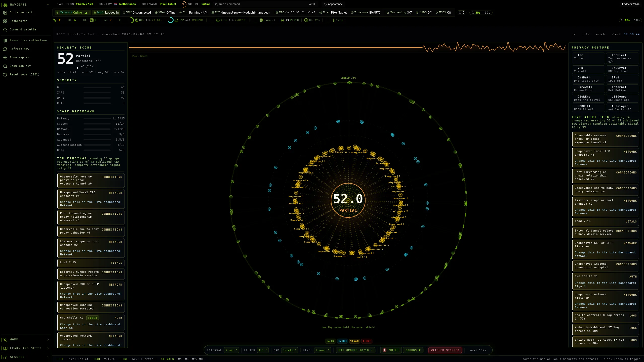Toggle the 0 CRIT severity filter chip
The height and width of the screenshot is (362, 644).
tap(367, 341)
